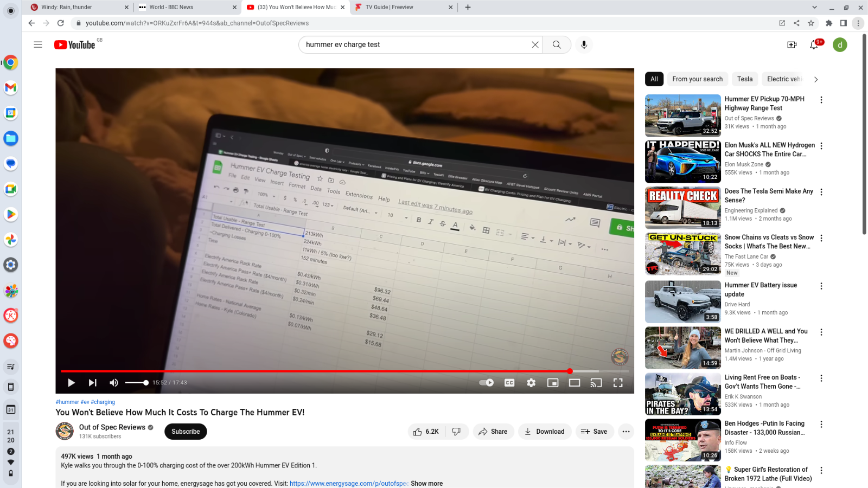Open the Tesla Semi Reality Check thumbnail
The width and height of the screenshot is (868, 488).
click(x=683, y=208)
